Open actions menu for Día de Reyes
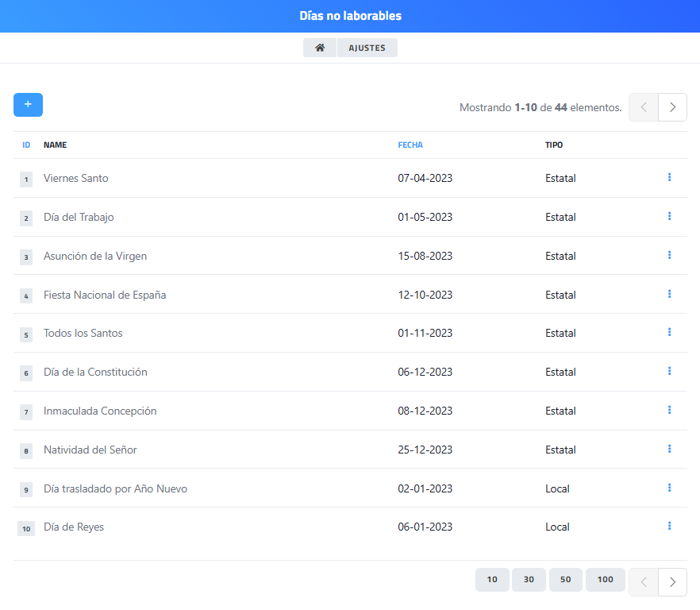The height and width of the screenshot is (610, 700). pos(669,526)
